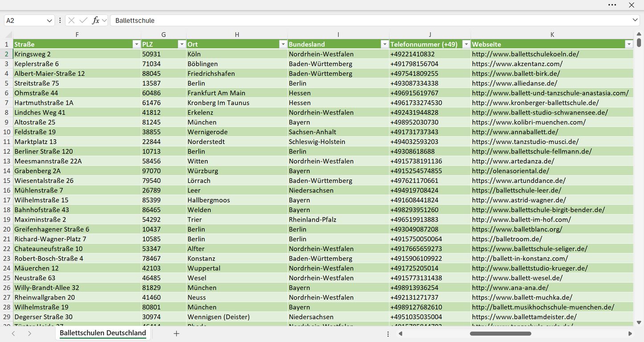Add a new sheet with the plus icon
644x342 pixels.
tap(176, 334)
